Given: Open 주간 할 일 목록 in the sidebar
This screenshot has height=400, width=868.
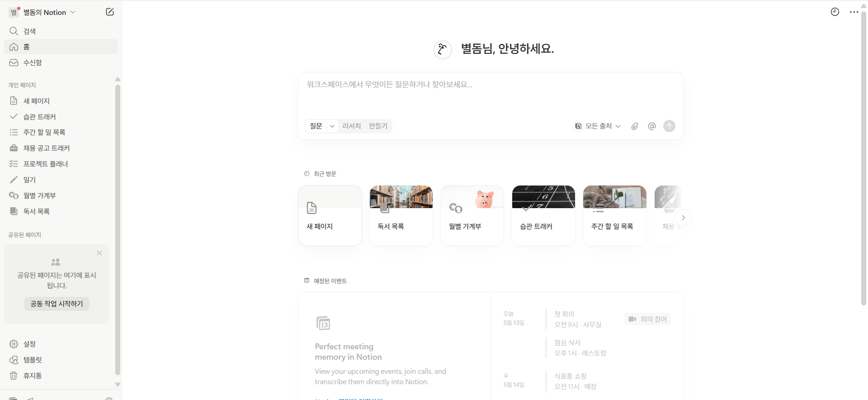Looking at the screenshot, I should [60, 132].
